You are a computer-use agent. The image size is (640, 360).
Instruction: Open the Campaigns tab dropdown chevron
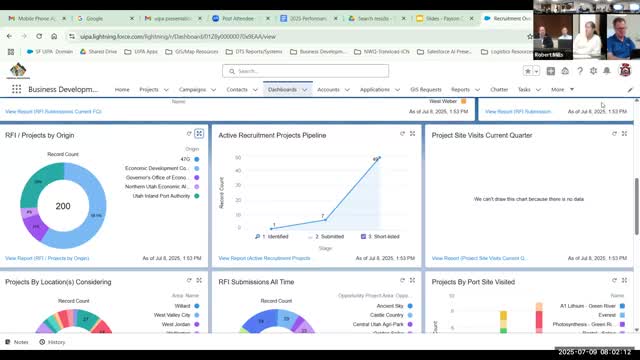click(x=213, y=90)
